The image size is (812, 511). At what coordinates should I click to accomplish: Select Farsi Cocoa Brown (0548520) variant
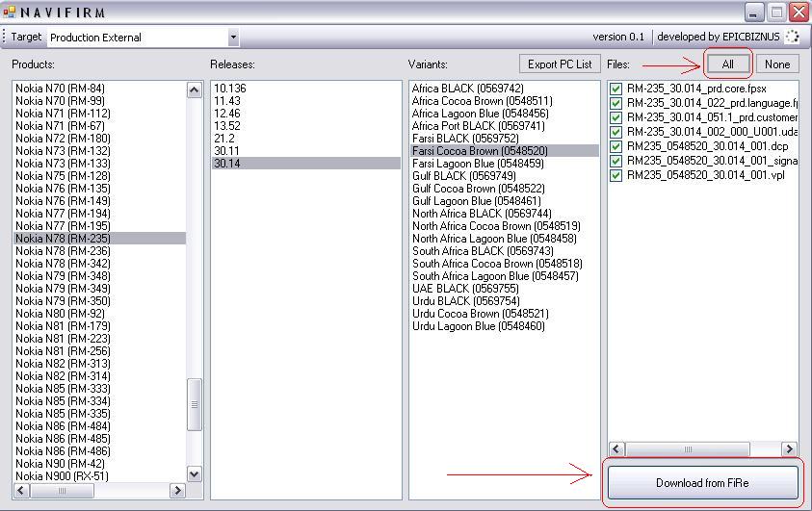(505, 151)
